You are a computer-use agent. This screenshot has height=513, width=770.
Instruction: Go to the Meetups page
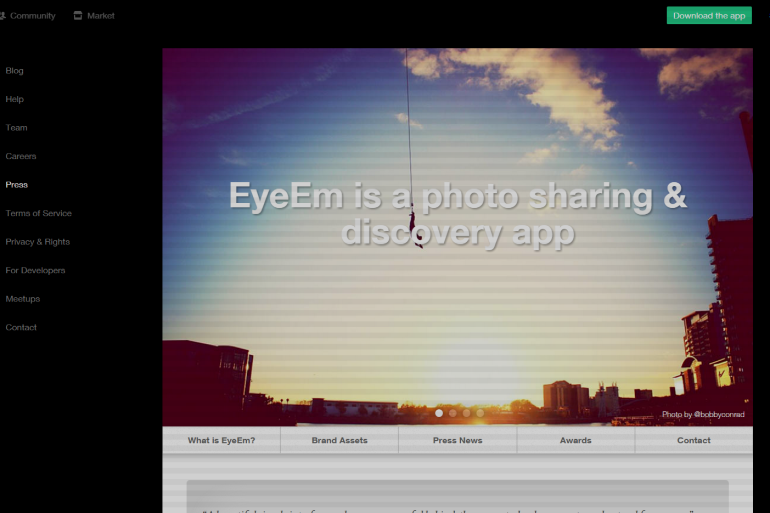pyautogui.click(x=23, y=298)
